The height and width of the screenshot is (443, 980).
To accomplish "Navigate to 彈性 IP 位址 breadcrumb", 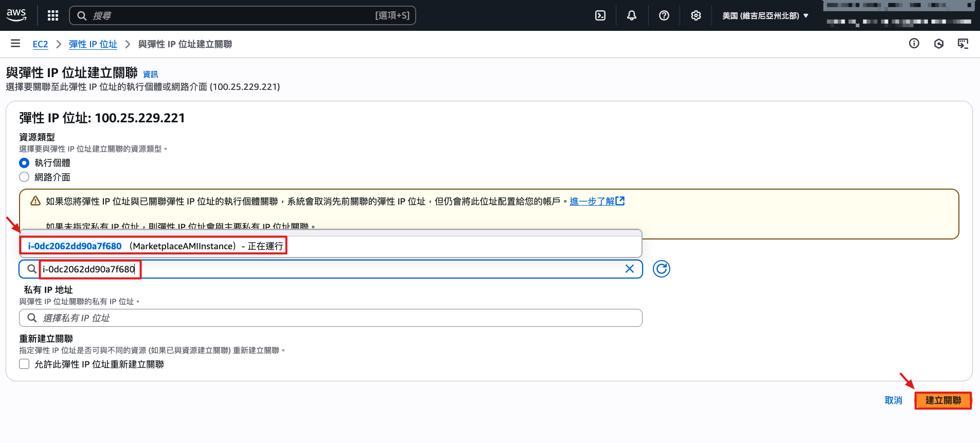I will click(93, 44).
